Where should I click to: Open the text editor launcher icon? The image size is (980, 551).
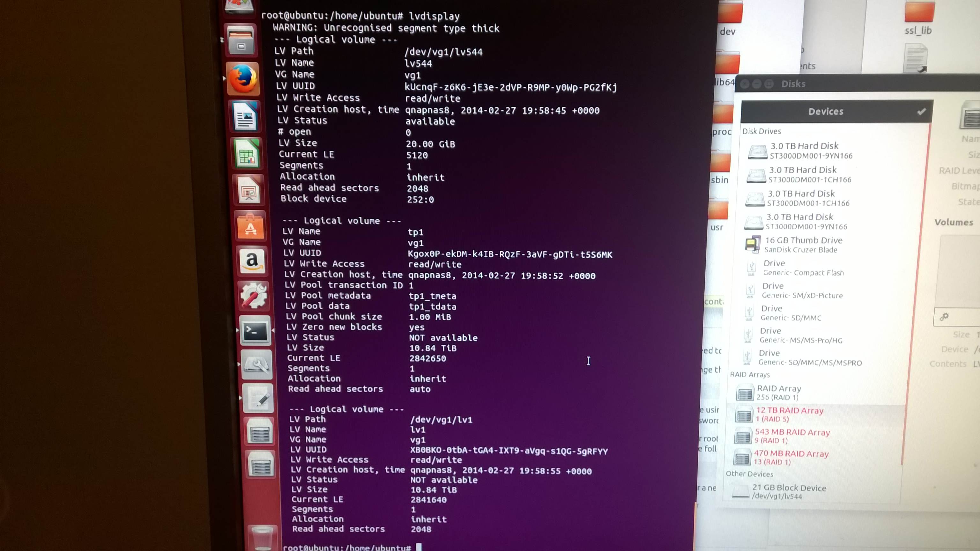258,398
